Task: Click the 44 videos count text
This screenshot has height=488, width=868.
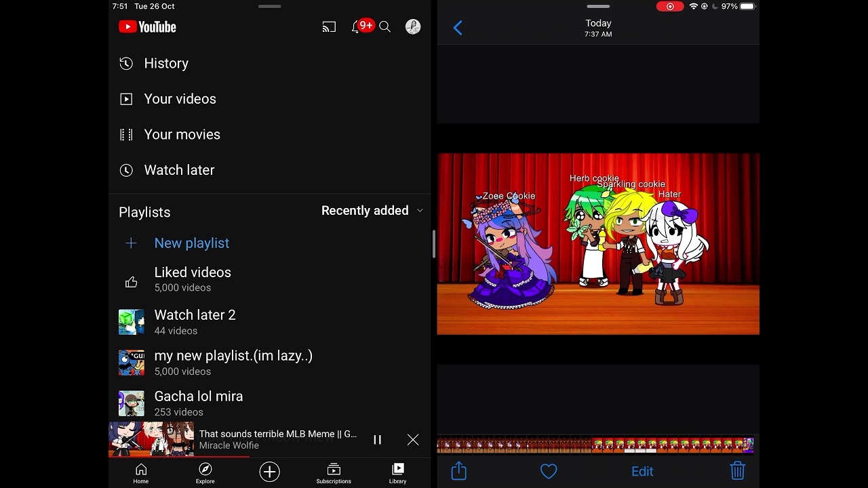Action: click(x=176, y=331)
